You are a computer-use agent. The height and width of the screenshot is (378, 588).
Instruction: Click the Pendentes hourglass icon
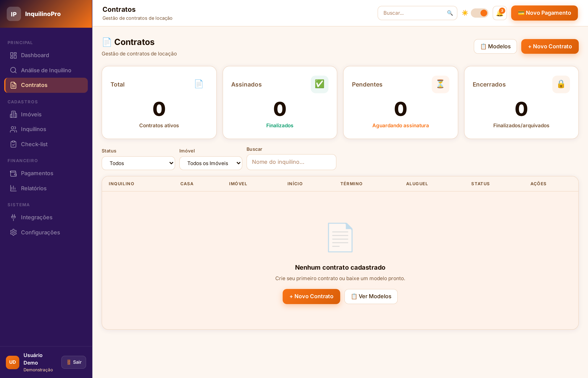click(440, 84)
